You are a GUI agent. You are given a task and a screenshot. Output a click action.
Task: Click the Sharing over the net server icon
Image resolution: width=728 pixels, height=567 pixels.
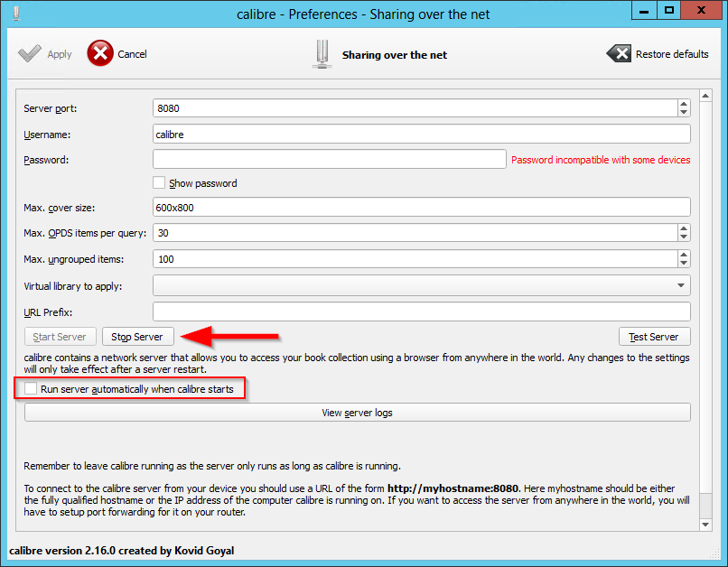pos(322,54)
